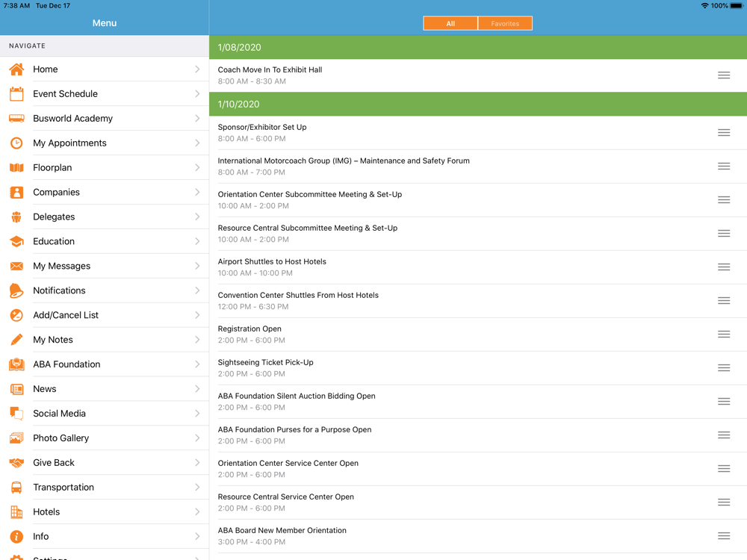Tap the Photo Gallery pictures icon
Screen dimensions: 747x560
[x=16, y=438]
